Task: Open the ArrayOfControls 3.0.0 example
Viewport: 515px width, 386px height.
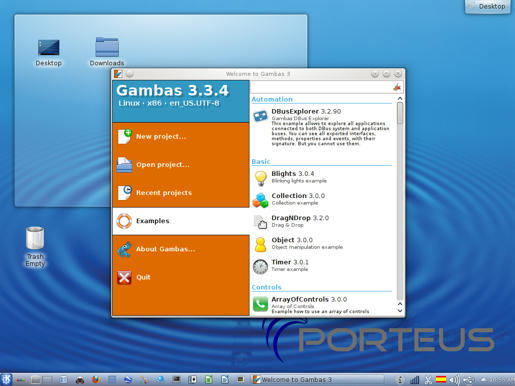Action: pos(322,305)
